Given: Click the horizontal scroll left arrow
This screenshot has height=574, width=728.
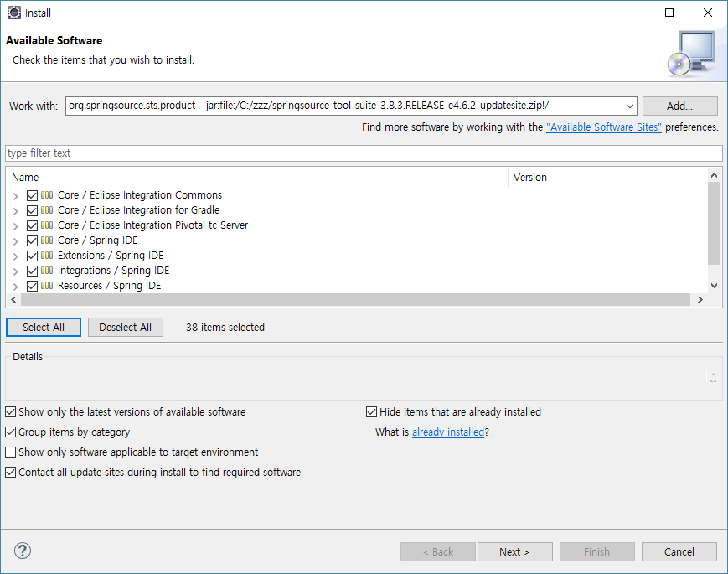Looking at the screenshot, I should (x=13, y=299).
